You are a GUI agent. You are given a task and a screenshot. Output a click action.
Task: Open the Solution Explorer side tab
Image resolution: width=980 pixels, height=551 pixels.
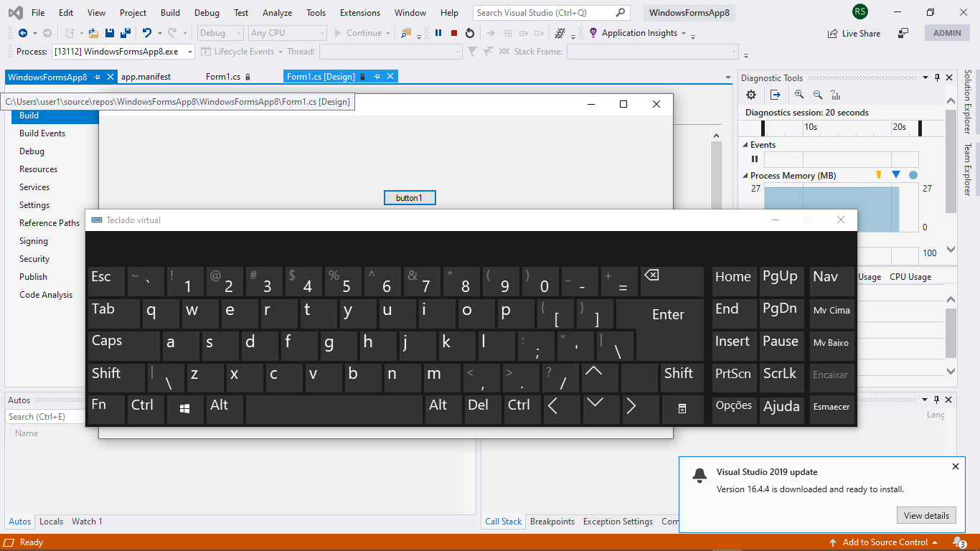coord(967,102)
